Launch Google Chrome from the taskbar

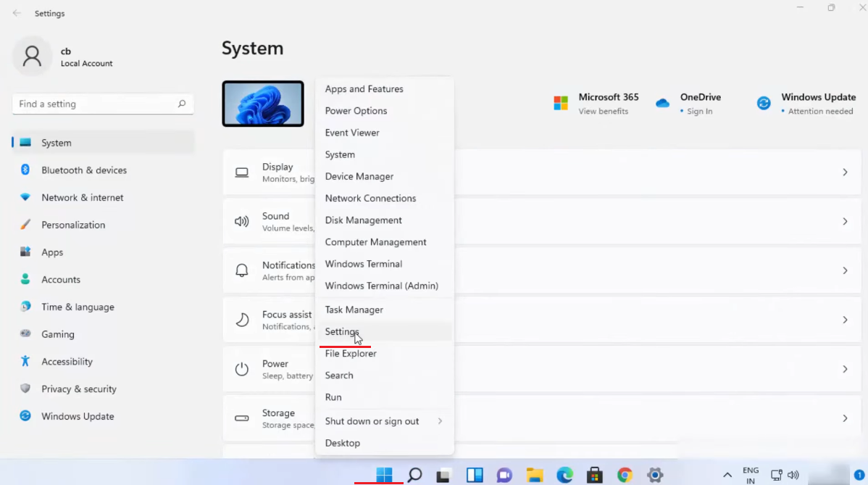click(x=625, y=474)
